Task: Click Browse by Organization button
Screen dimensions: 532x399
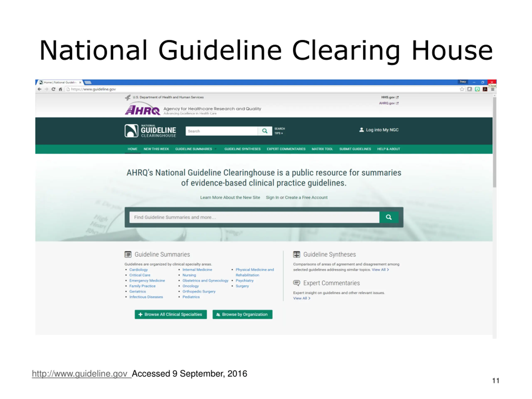Action: pyautogui.click(x=243, y=314)
